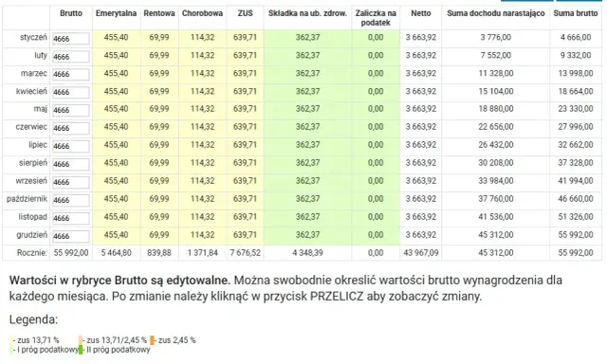Click the Suma brutto column header

576,13
